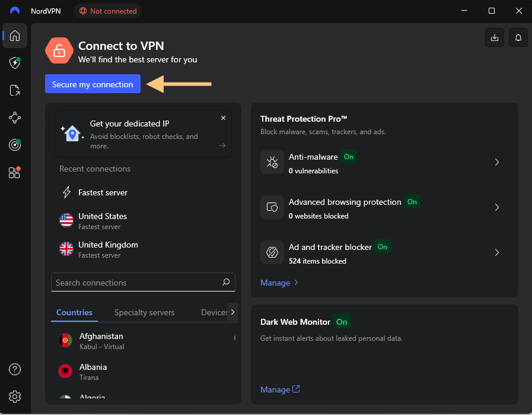
Task: Toggle the Anti-malware On switch
Action: pyautogui.click(x=349, y=157)
